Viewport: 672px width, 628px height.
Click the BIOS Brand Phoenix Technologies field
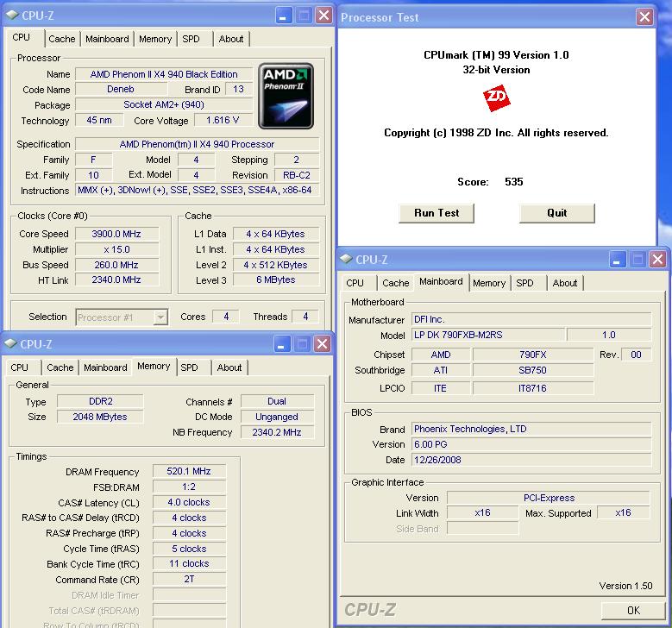pos(531,429)
